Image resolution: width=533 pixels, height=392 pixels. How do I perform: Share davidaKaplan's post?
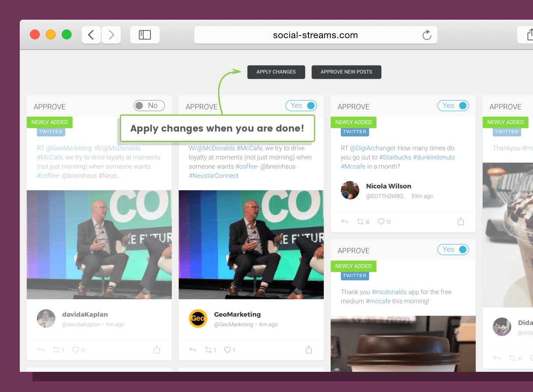(x=157, y=349)
